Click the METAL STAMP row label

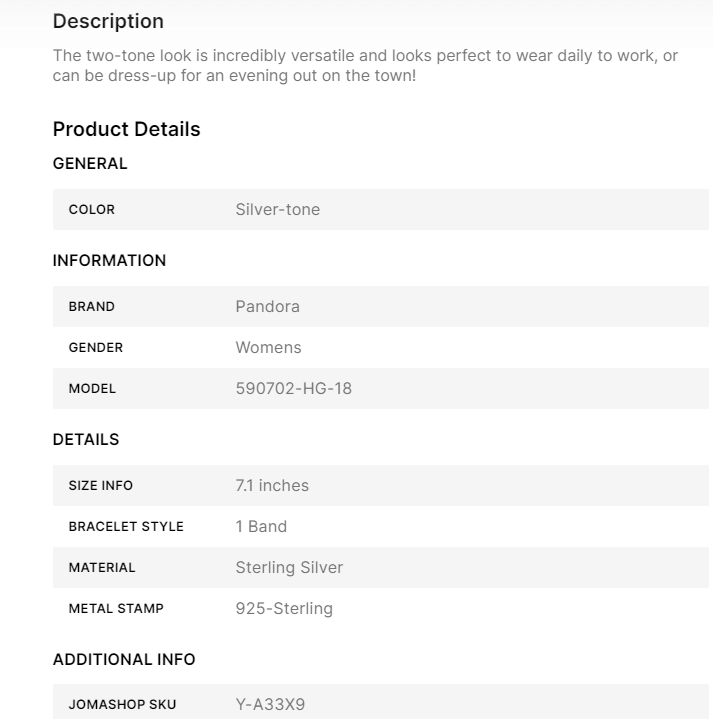tap(116, 609)
